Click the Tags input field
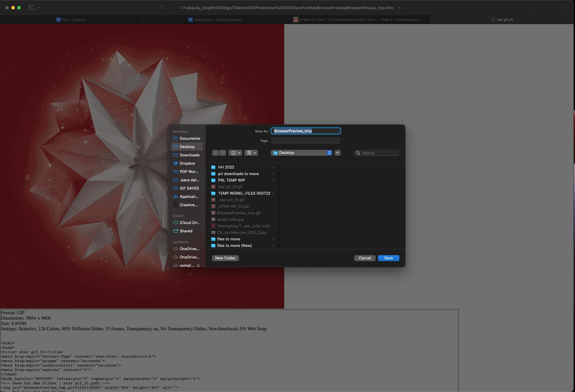 click(306, 140)
